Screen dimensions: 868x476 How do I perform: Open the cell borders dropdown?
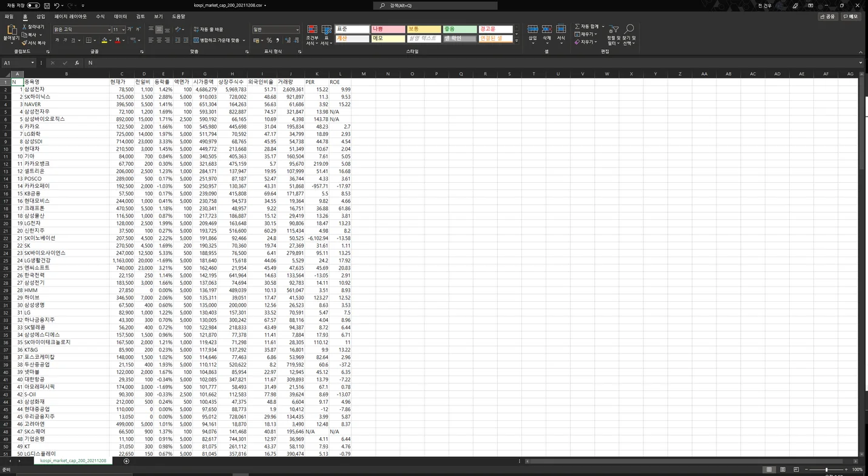pos(96,41)
